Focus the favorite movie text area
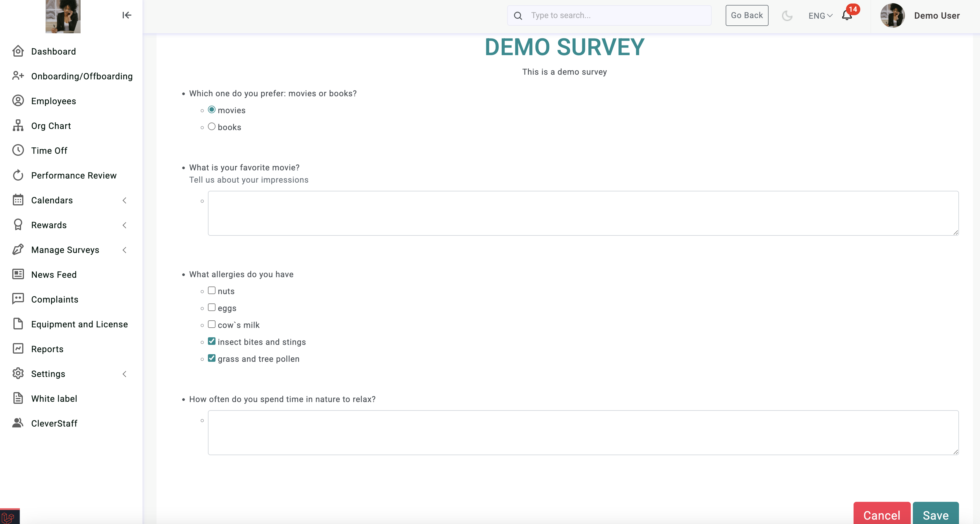 point(583,213)
